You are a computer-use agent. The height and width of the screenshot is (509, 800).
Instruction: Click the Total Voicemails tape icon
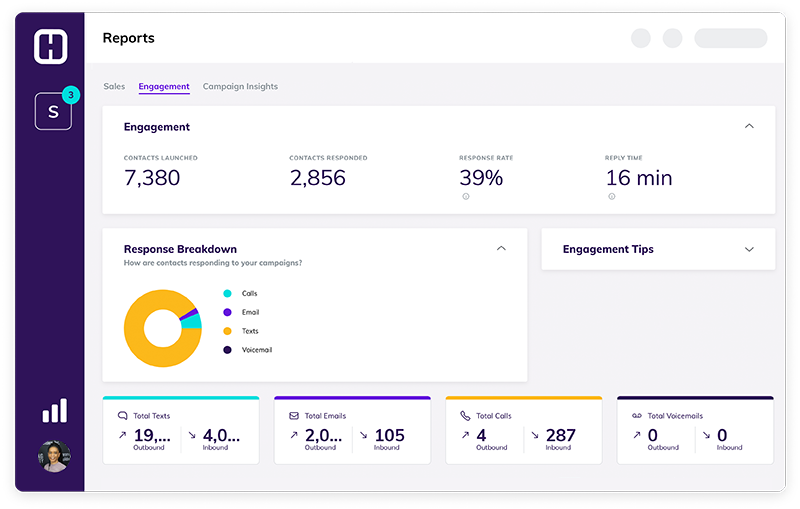pyautogui.click(x=636, y=415)
